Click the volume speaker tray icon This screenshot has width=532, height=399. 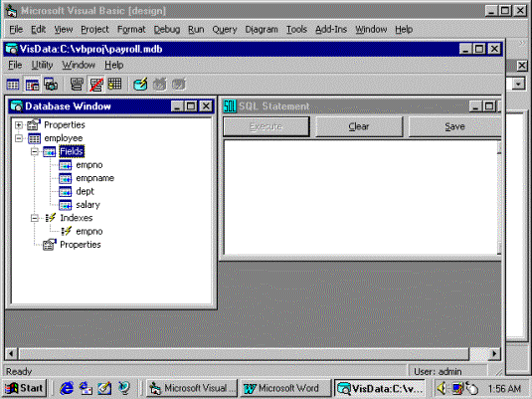click(x=442, y=388)
